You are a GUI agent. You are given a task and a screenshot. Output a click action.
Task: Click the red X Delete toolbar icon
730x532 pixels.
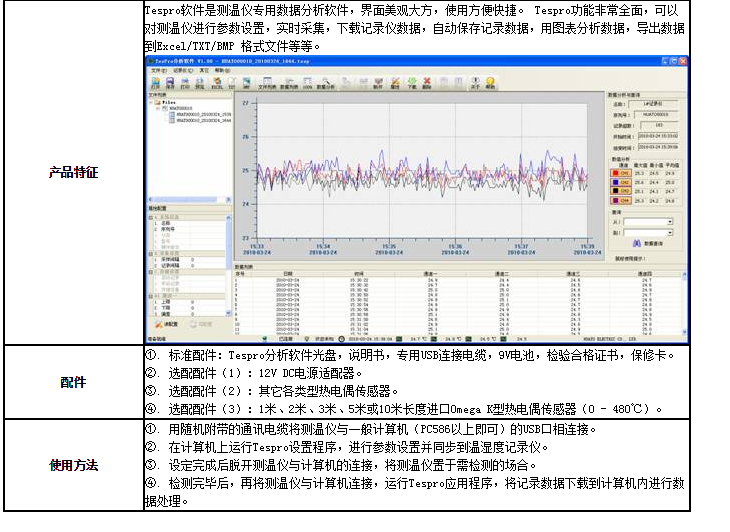[x=427, y=82]
